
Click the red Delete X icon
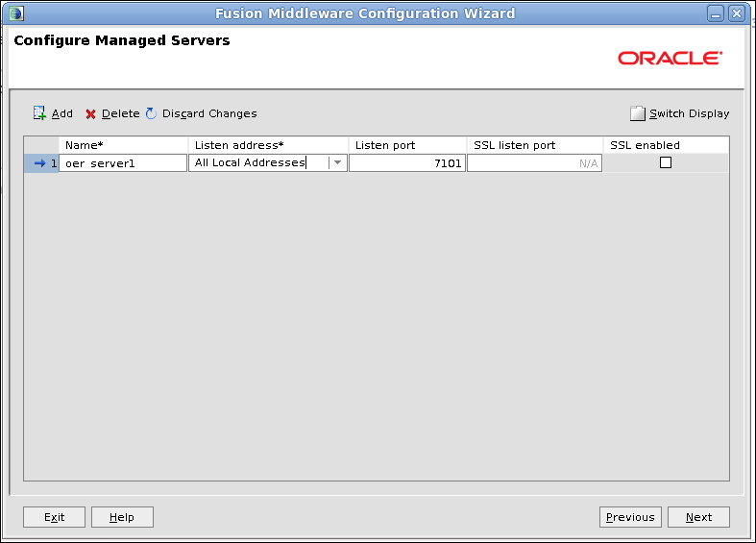90,114
